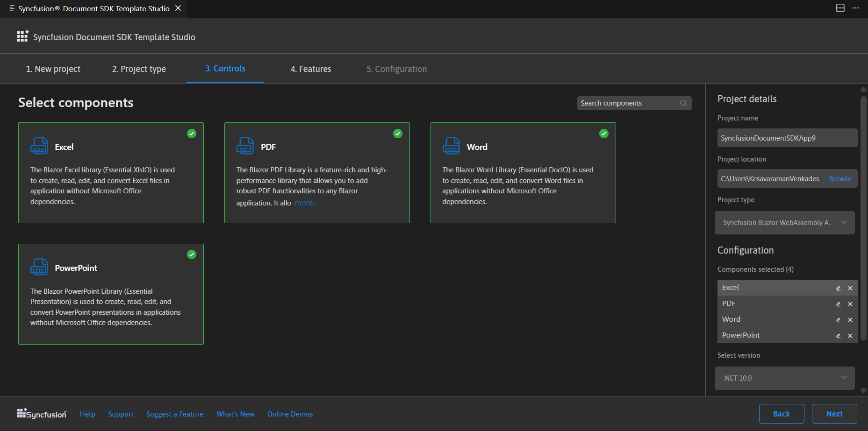868x431 pixels.
Task: Remove PDF from selected components list
Action: point(850,304)
